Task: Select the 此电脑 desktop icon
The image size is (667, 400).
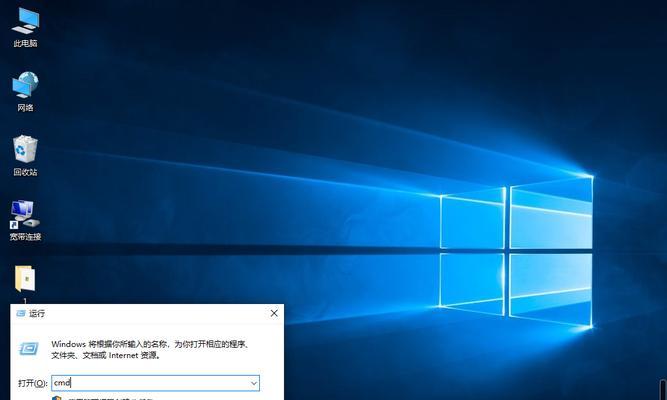Action: click(26, 27)
